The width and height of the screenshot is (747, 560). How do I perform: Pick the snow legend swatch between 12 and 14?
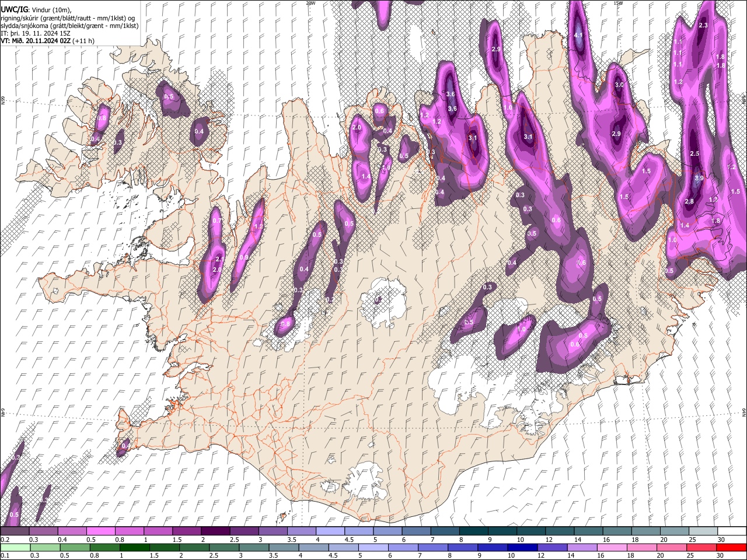(x=559, y=531)
